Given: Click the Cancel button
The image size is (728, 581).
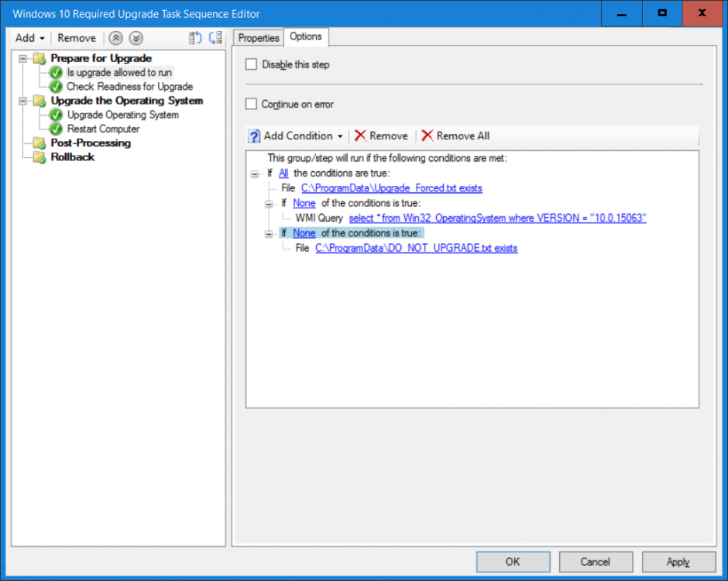Looking at the screenshot, I should pyautogui.click(x=596, y=562).
